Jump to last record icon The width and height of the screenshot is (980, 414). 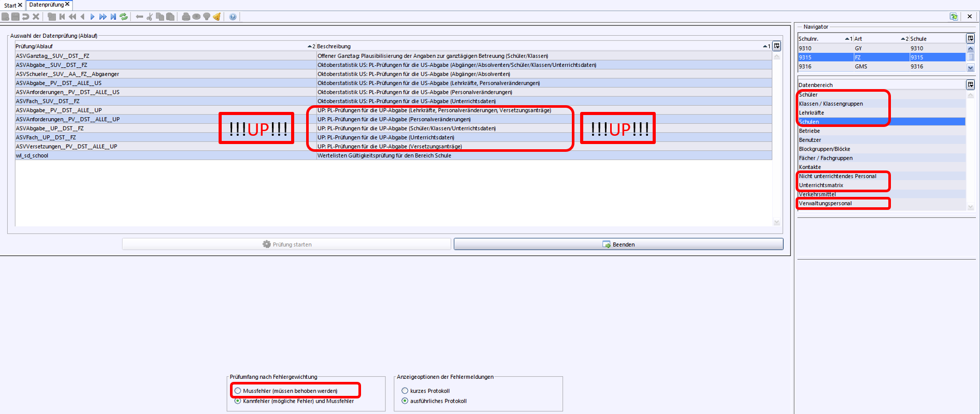113,17
